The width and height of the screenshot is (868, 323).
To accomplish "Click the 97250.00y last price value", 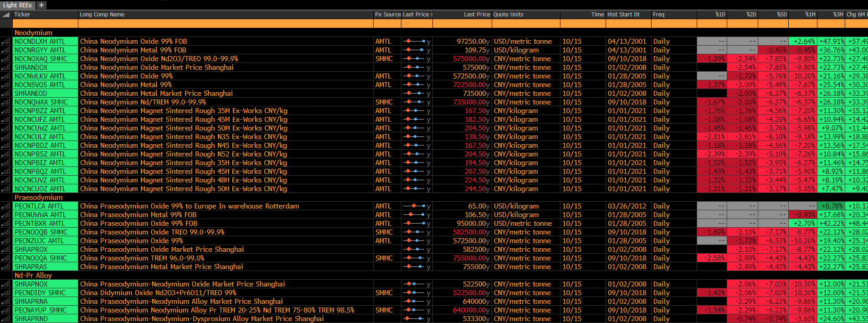I will 473,42.
